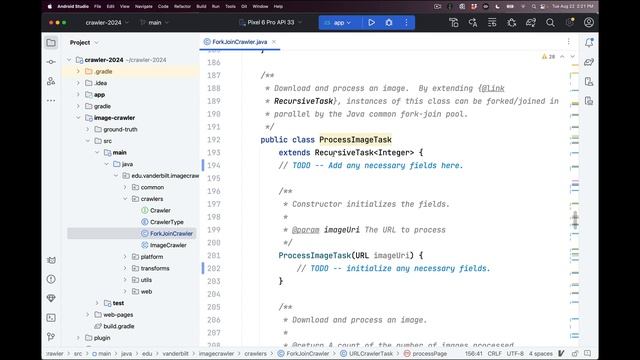Open App Quality Insights panel
This screenshot has height=360, width=640.
51,298
